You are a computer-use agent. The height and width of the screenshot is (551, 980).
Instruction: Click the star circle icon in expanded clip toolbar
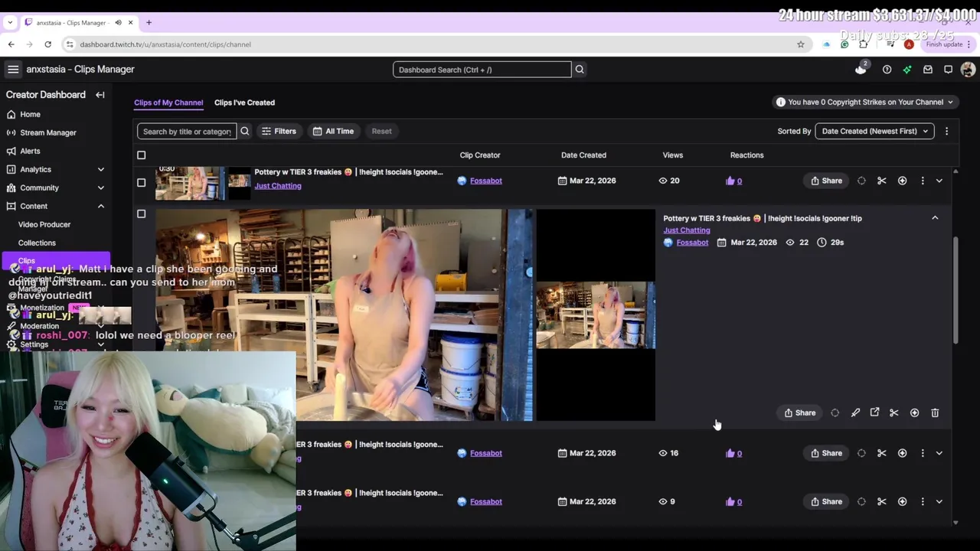pyautogui.click(x=914, y=412)
